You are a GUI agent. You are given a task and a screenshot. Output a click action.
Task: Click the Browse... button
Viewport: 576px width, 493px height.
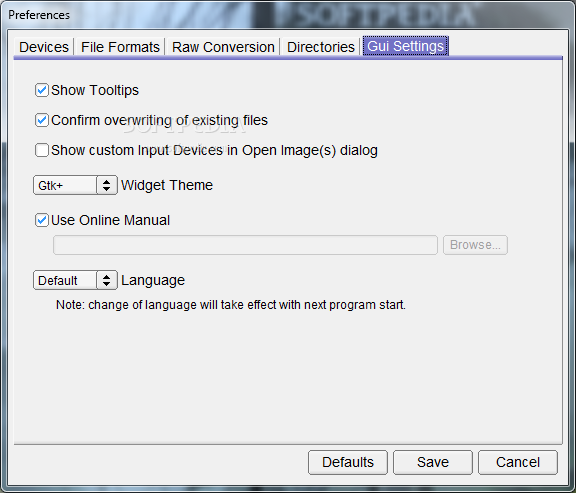[475, 245]
